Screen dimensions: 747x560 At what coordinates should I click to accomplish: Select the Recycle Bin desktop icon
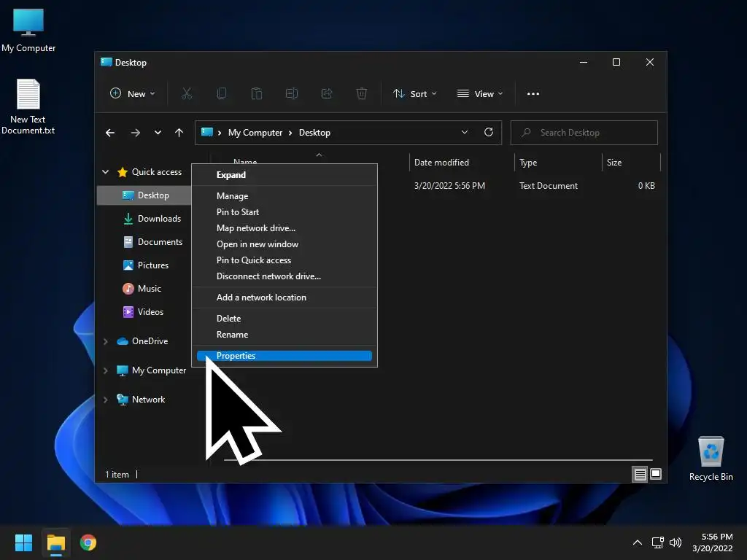[711, 459]
